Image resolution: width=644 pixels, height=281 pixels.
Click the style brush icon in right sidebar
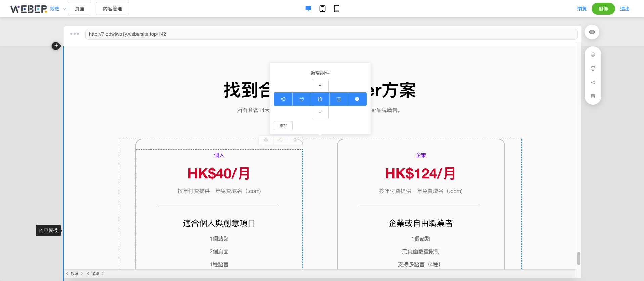tap(593, 68)
